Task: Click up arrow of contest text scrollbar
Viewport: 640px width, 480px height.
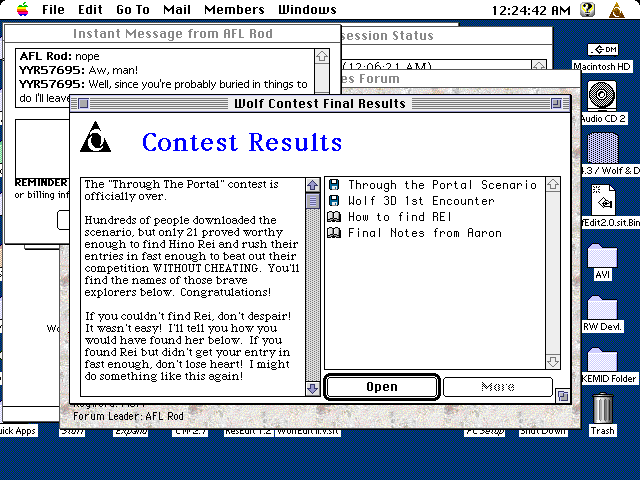Action: pyautogui.click(x=313, y=185)
